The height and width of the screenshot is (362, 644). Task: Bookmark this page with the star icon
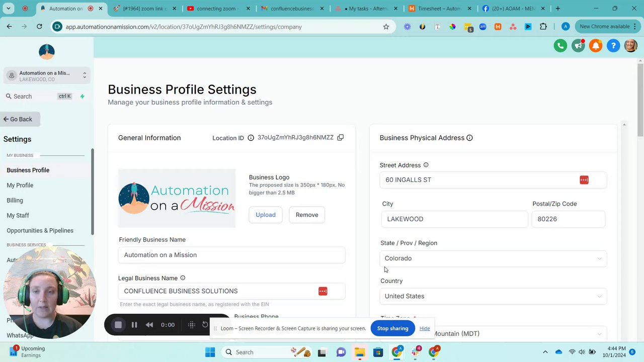(x=386, y=27)
